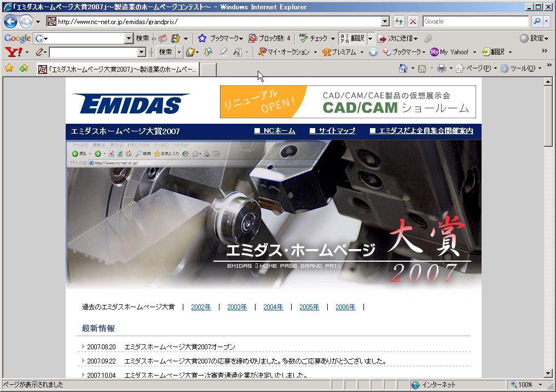The width and height of the screenshot is (556, 392).
Task: Open the 次に送信 menu
Action: click(x=397, y=38)
